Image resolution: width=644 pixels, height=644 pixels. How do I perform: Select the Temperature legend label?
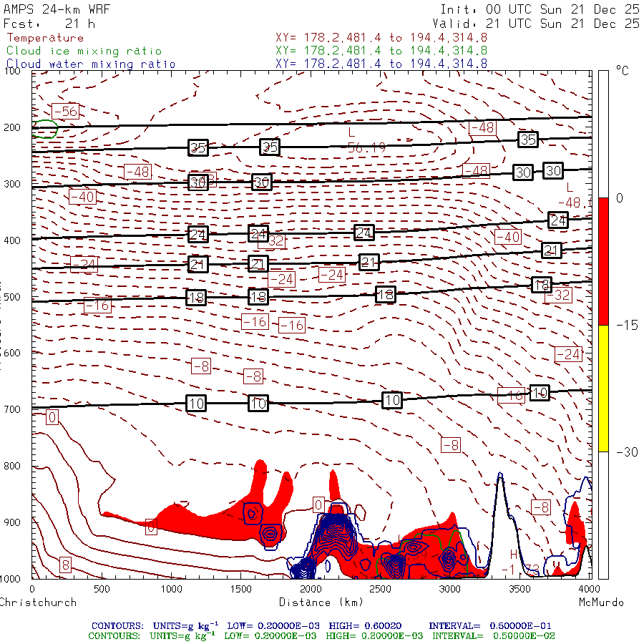pos(45,38)
